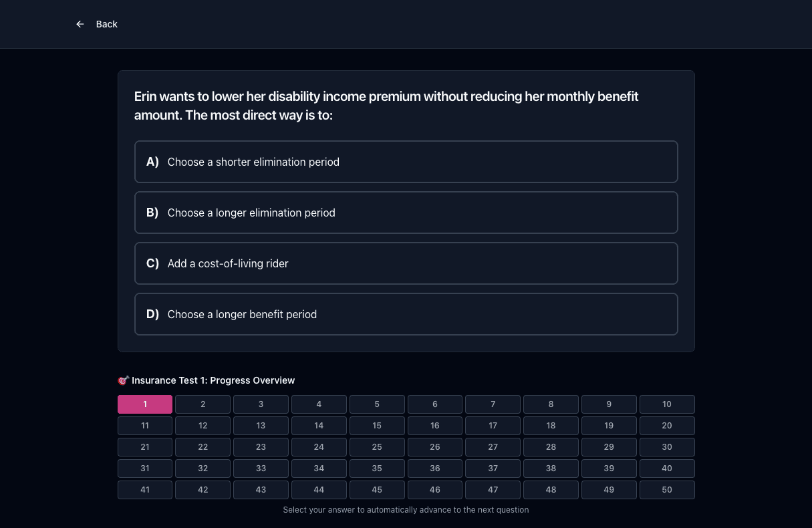Go to question 42
Image resolution: width=812 pixels, height=528 pixels.
[x=203, y=490]
